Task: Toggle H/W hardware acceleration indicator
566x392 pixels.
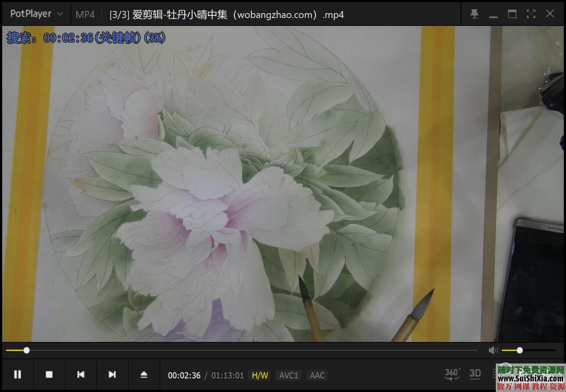Action: pos(260,375)
